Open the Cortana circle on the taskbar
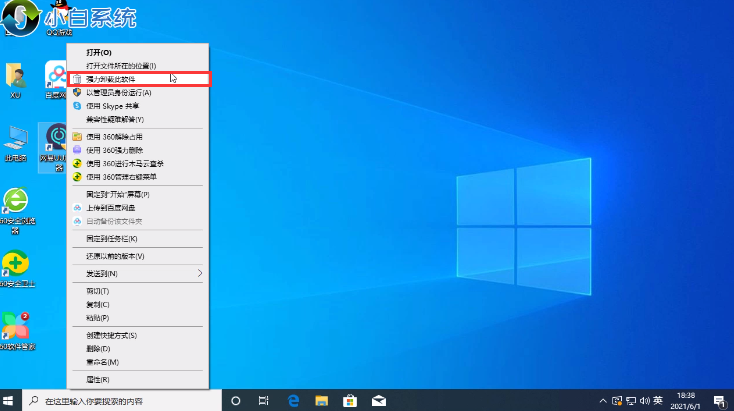The height and width of the screenshot is (411, 734). click(x=236, y=400)
